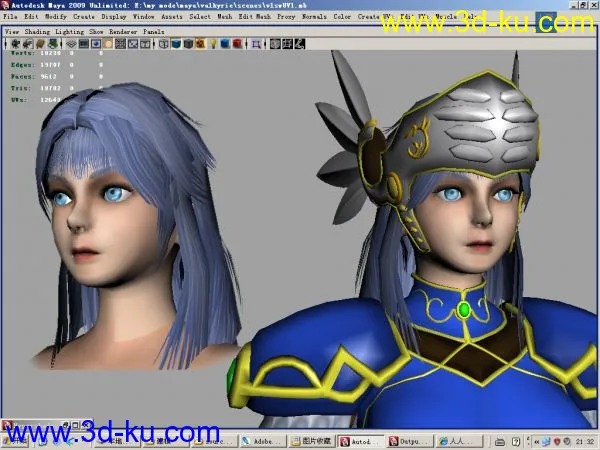Viewport: 600px width, 450px height.
Task: Toggle Isolate Select icon
Action: 256,44
